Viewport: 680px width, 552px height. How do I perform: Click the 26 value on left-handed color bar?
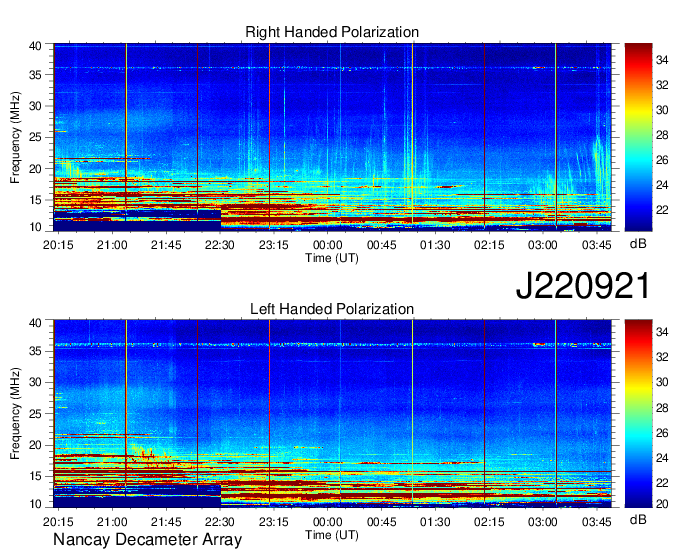(662, 433)
